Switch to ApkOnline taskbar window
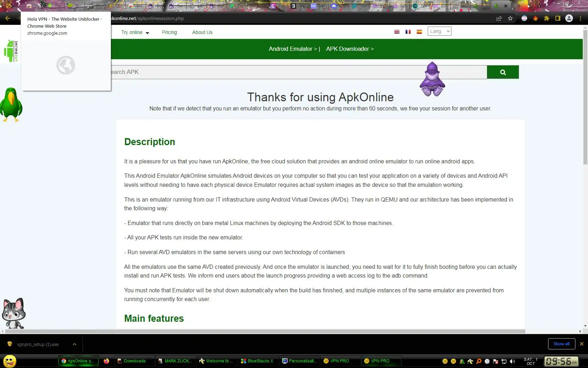 pyautogui.click(x=78, y=361)
